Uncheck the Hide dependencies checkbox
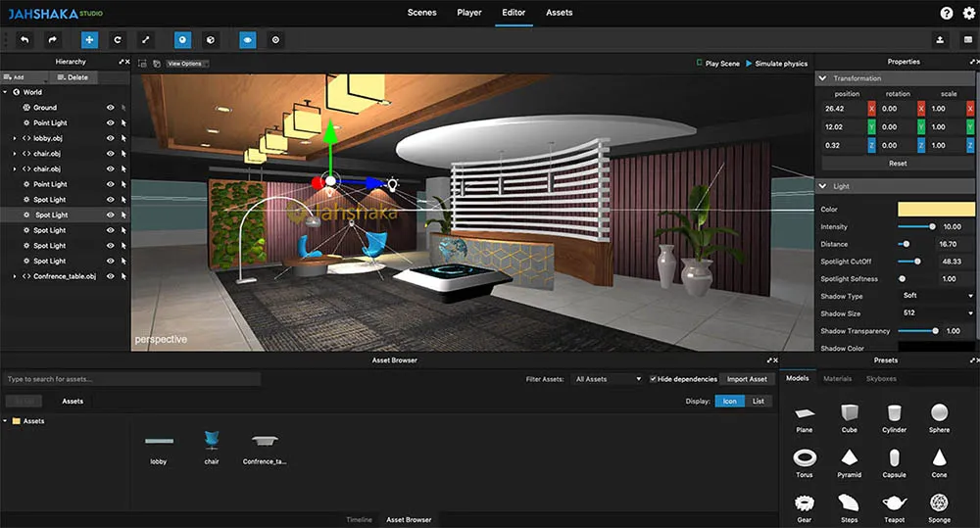The image size is (980, 528). 654,379
